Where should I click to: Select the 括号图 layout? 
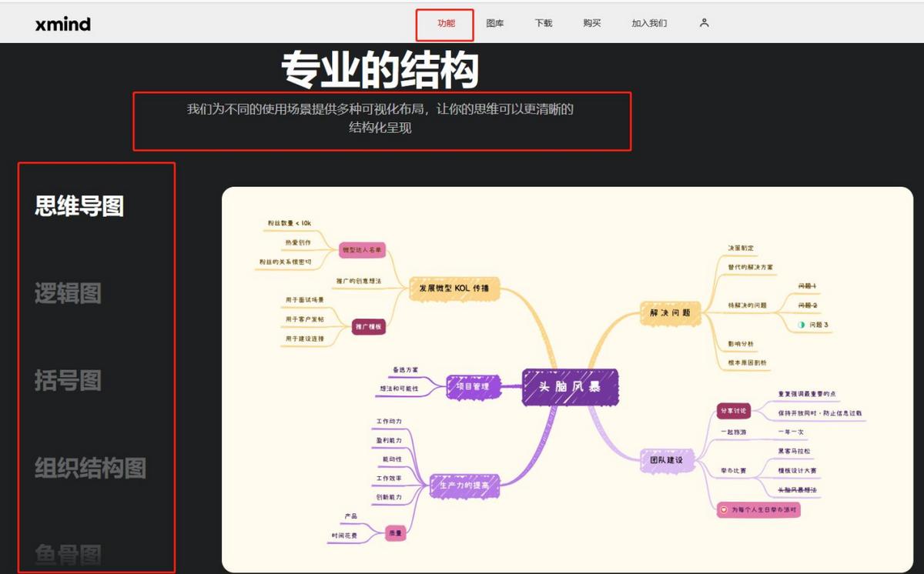[67, 379]
